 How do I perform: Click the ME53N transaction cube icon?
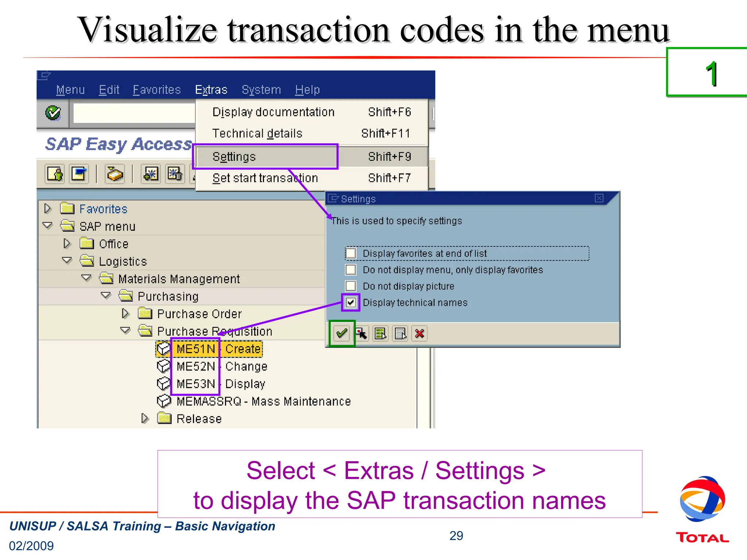point(163,384)
